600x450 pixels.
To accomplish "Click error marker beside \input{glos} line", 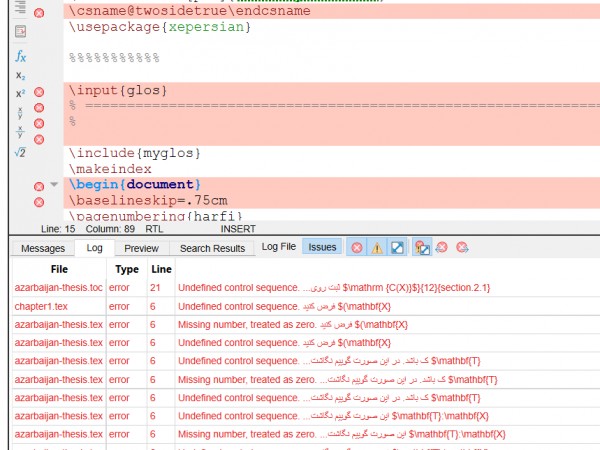I will point(39,92).
